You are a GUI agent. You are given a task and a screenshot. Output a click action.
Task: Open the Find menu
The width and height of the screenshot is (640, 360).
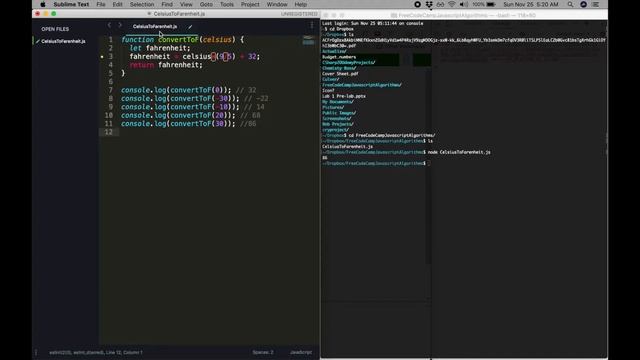coord(167,4)
